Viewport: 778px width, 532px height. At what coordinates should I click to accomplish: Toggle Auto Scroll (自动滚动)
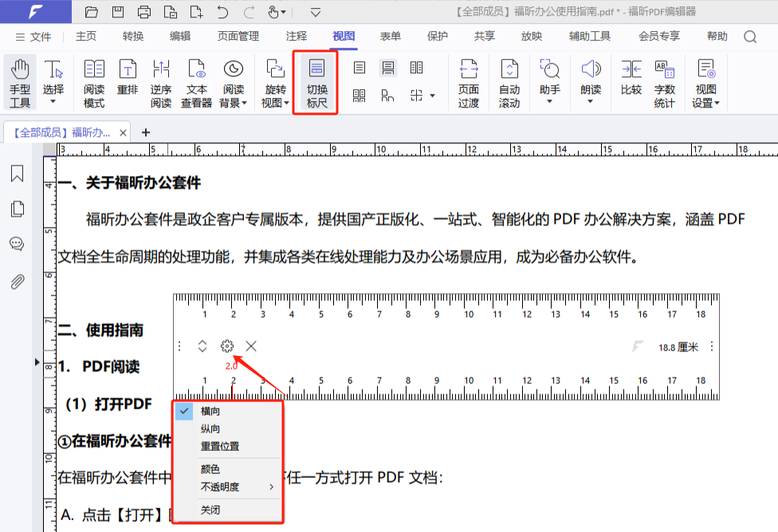pyautogui.click(x=509, y=83)
